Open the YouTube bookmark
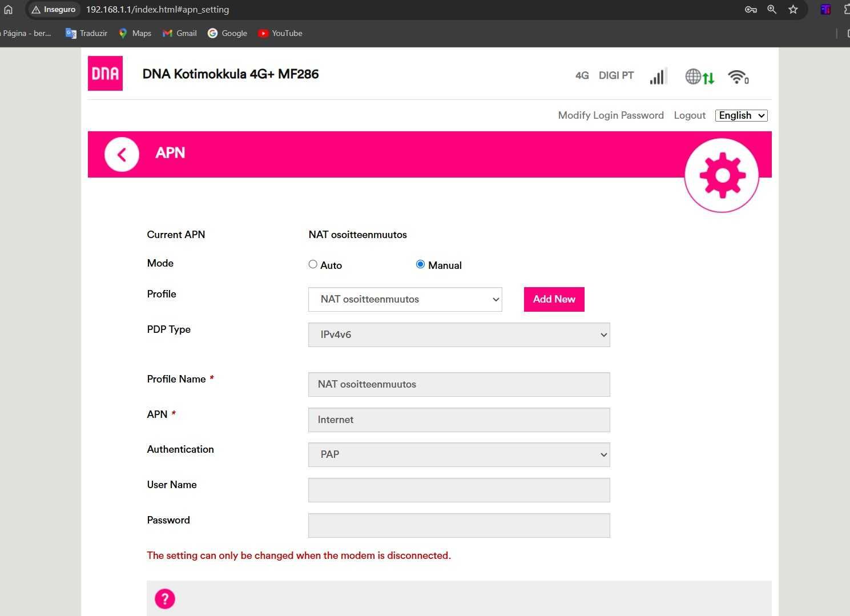This screenshot has width=850, height=616. coord(280,33)
